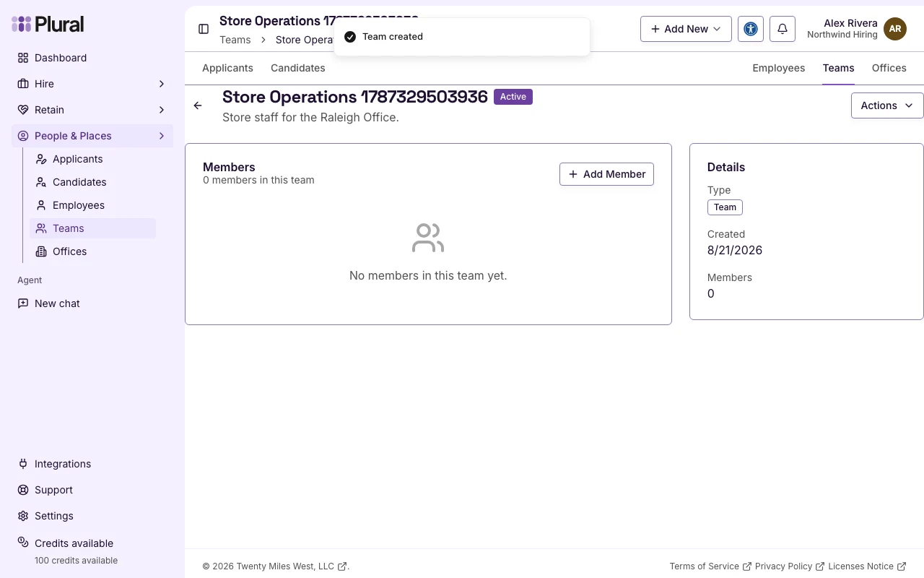Click the created date 8/21/2026

[x=735, y=250]
